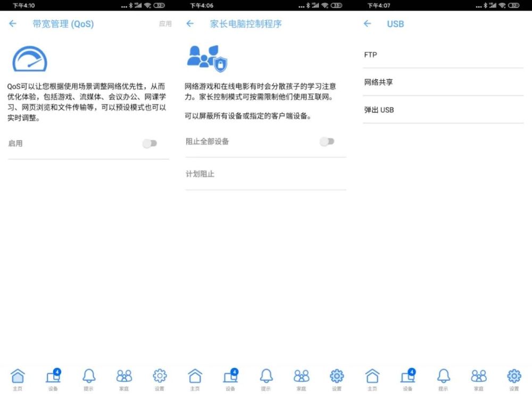Open Home icon in the USB screen
The image size is (532, 394).
point(372,380)
